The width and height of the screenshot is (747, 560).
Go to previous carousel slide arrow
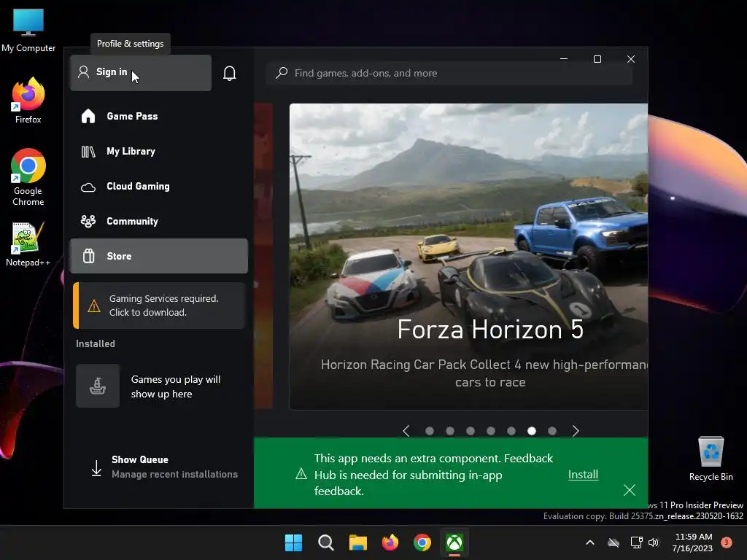click(x=406, y=431)
